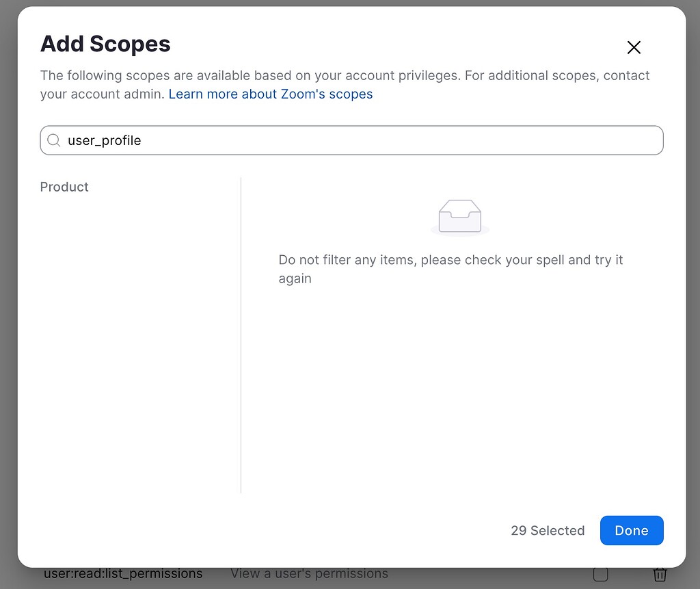Screen dimensions: 700x589
Task: Click the trash icon for user:read:list_permissions
Action: pos(660,575)
